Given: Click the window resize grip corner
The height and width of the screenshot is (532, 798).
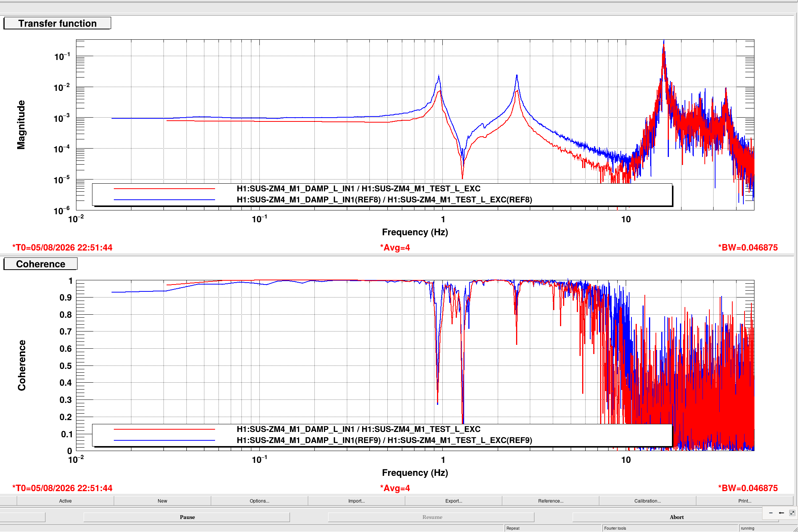Looking at the screenshot, I should point(795,529).
